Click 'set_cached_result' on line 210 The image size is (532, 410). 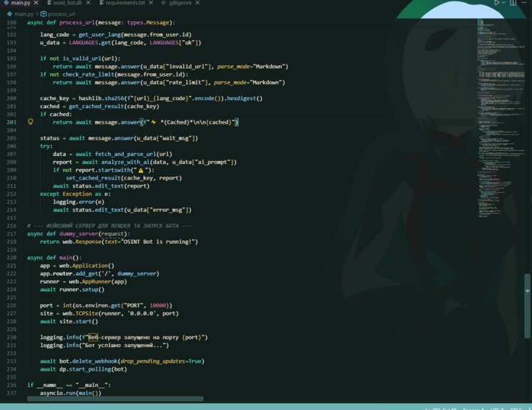[93, 178]
